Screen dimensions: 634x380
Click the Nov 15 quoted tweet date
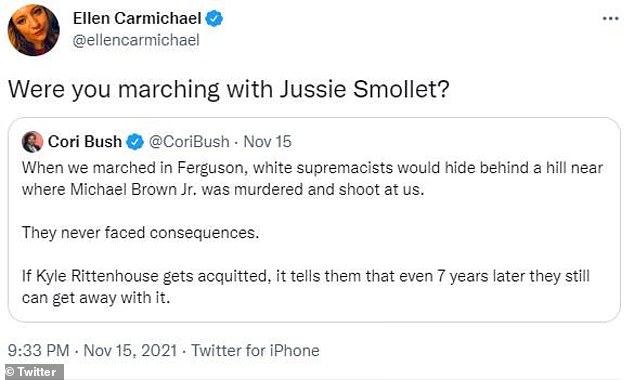tap(267, 141)
